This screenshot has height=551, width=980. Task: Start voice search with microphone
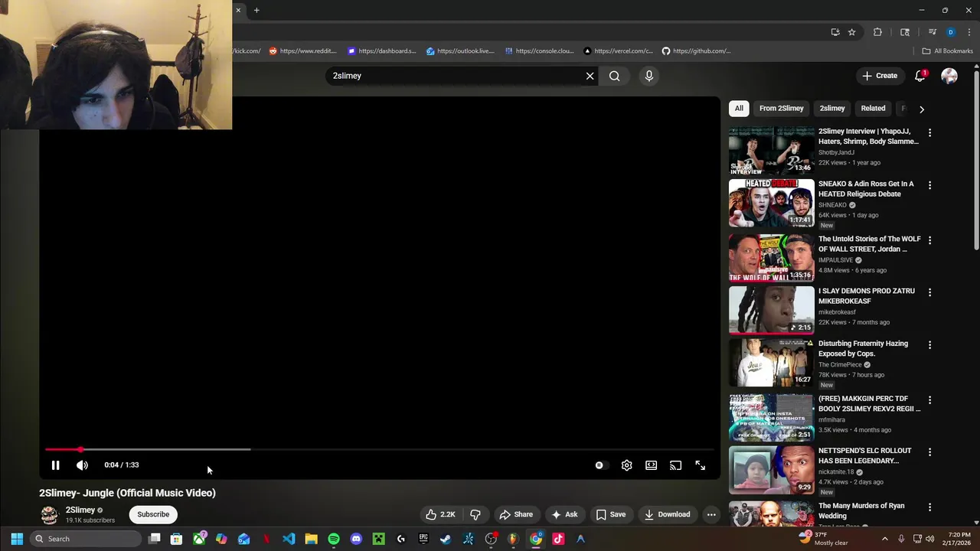pyautogui.click(x=648, y=76)
